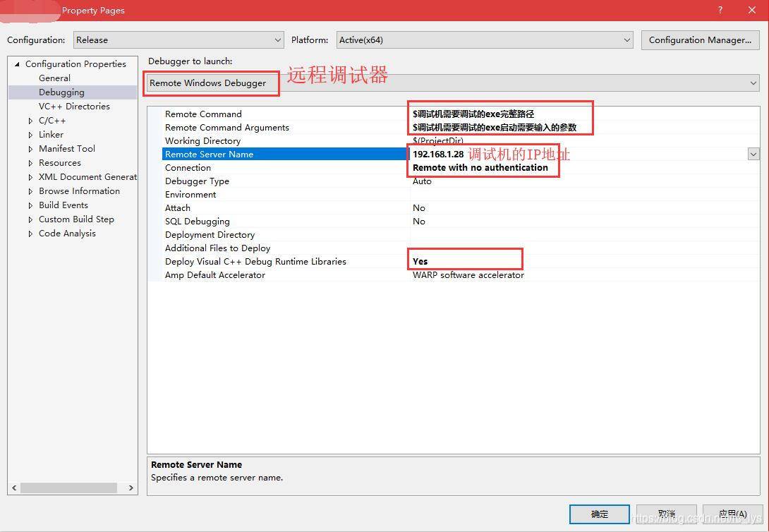Apply changes with the 应用(A) button
This screenshot has height=532, width=769.
pyautogui.click(x=732, y=514)
